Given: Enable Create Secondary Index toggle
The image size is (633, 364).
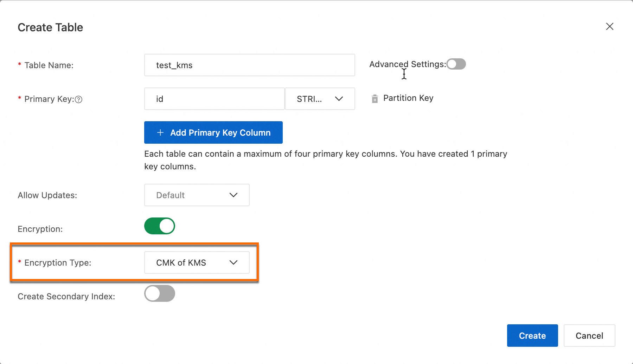Looking at the screenshot, I should point(160,293).
